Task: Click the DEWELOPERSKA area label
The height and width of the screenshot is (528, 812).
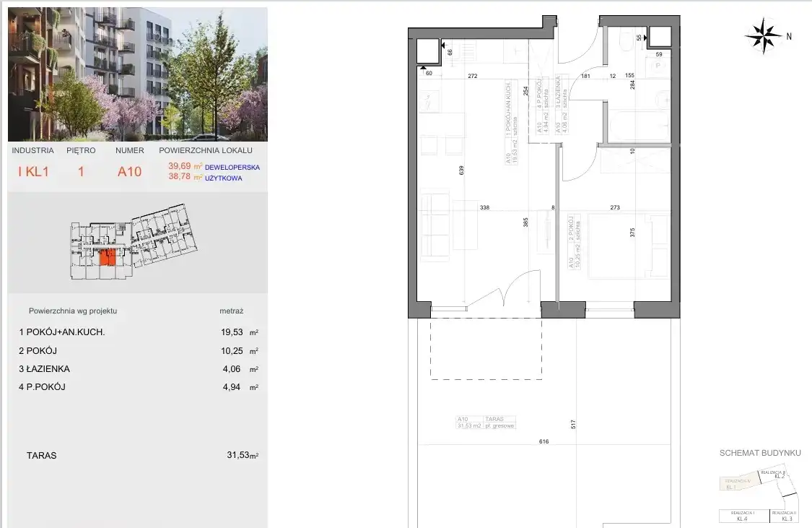Action: pos(232,167)
